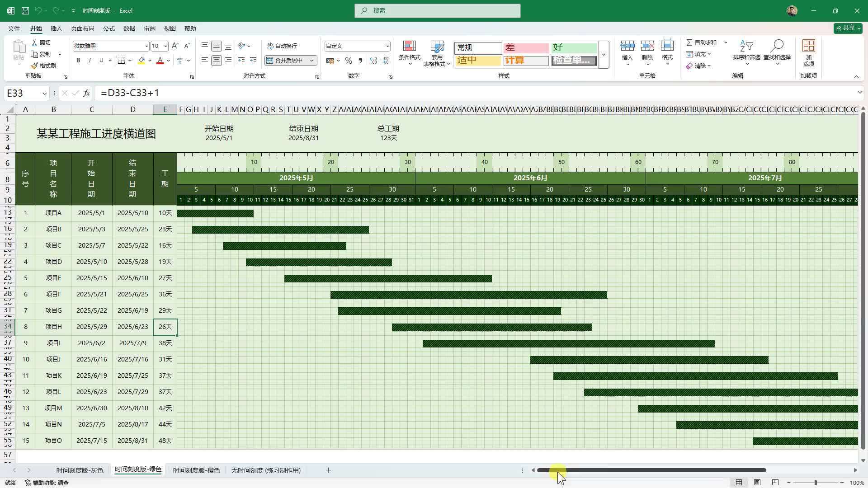This screenshot has width=868, height=488.
Task: Switch to the 时间刻度版-橙色 sheet tab
Action: (196, 470)
